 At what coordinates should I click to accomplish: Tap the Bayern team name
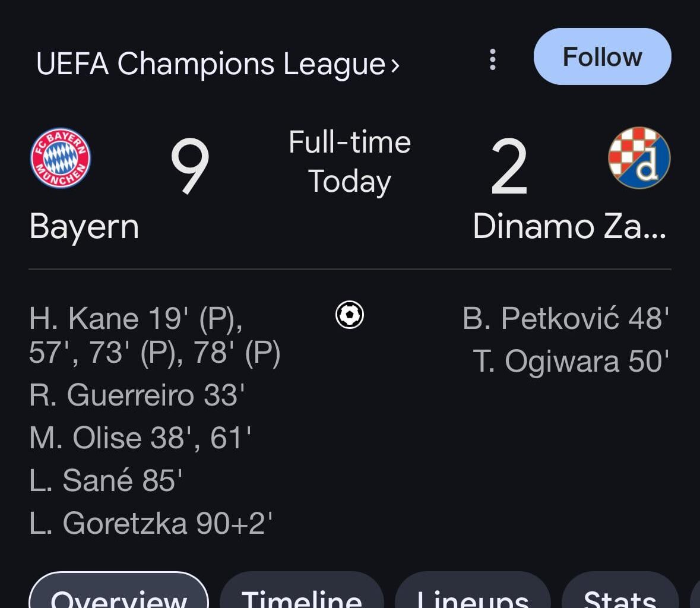tap(84, 226)
